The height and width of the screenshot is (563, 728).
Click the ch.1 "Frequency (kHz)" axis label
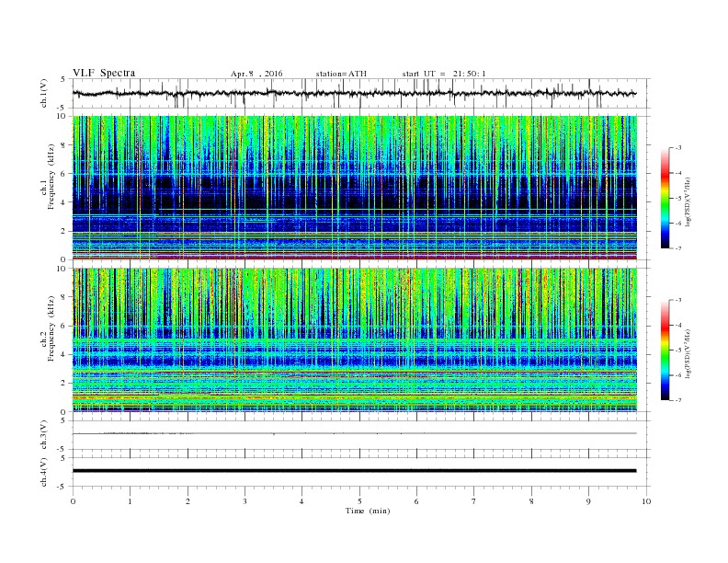pyautogui.click(x=51, y=177)
